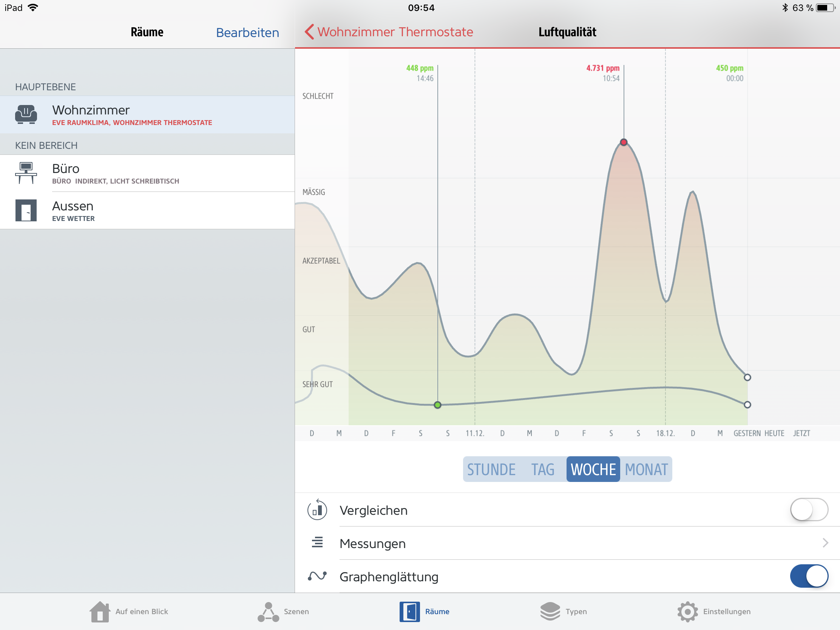
Task: Tap the red 4.731 ppm peak point
Action: tap(624, 142)
